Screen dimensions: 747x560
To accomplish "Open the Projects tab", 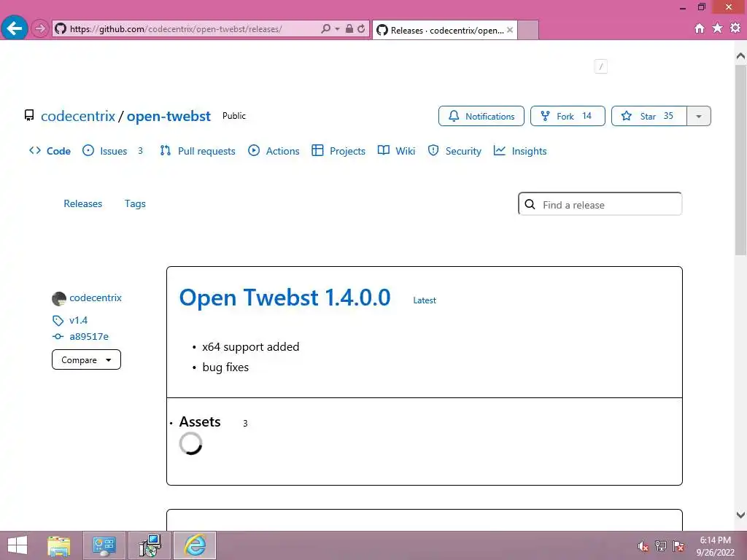I will point(338,151).
